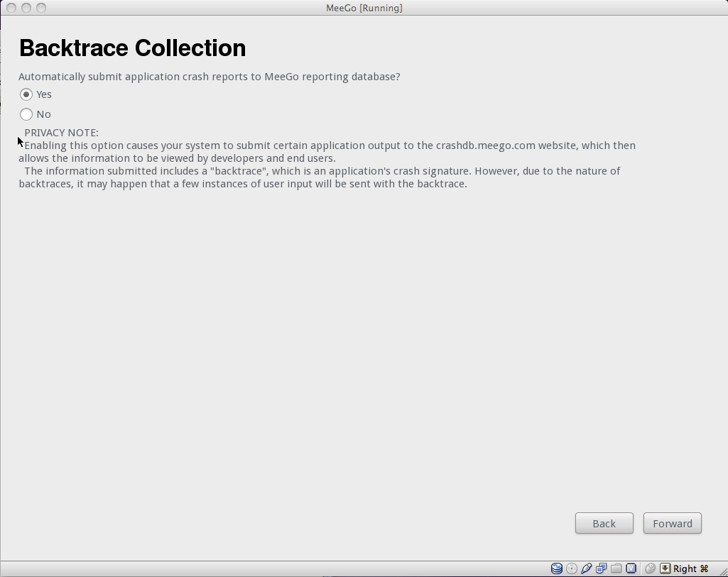Screen dimensions: 728x577
Task: Open the hard disk activity status icon
Action: 556,568
